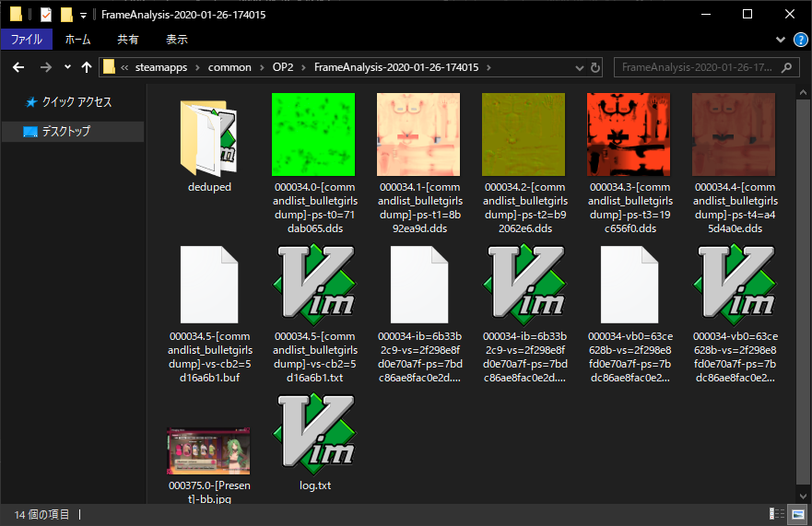Click the vertical scrollbar up arrow
812x526 pixels.
pos(803,93)
